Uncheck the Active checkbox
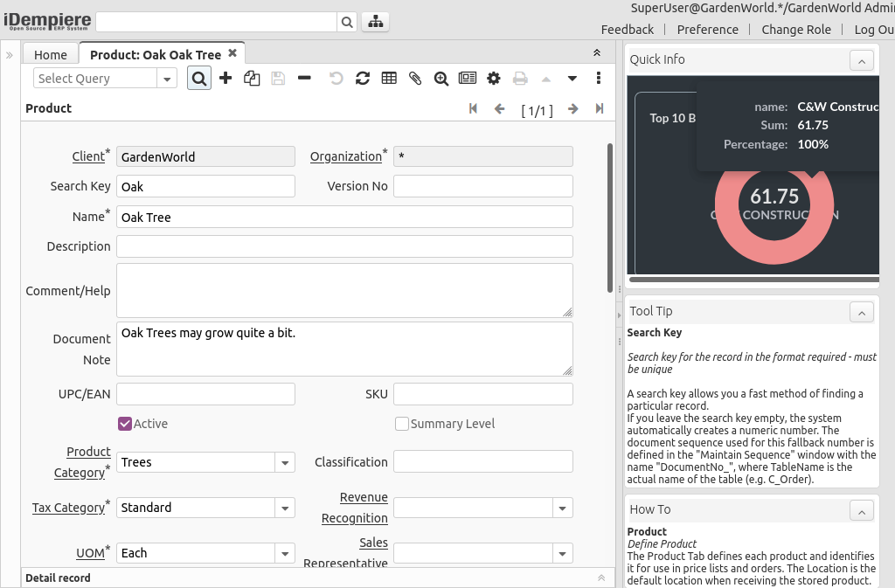This screenshot has height=588, width=895. coord(125,424)
